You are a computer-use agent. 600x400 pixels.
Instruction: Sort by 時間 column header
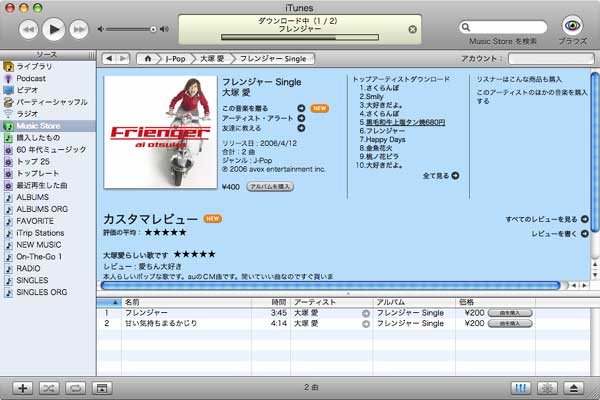click(271, 302)
